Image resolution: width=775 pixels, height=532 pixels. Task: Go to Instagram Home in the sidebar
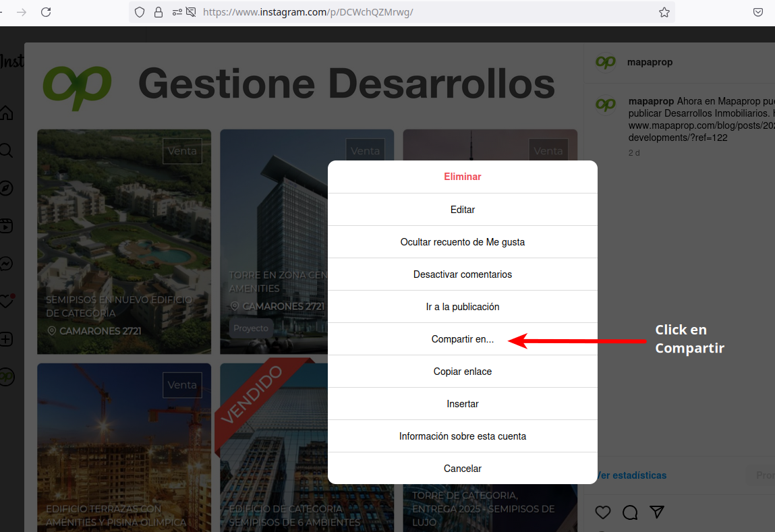coord(6,113)
